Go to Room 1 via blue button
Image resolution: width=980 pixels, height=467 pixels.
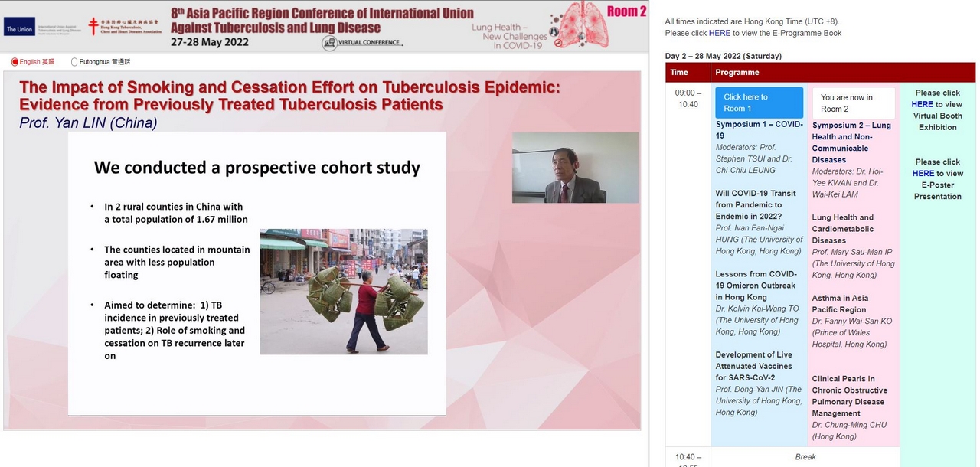click(x=759, y=103)
